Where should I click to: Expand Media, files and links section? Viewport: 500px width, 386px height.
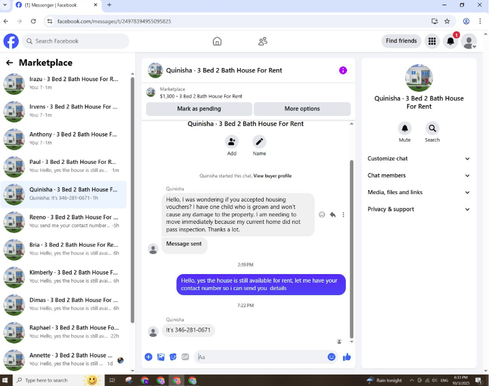419,192
